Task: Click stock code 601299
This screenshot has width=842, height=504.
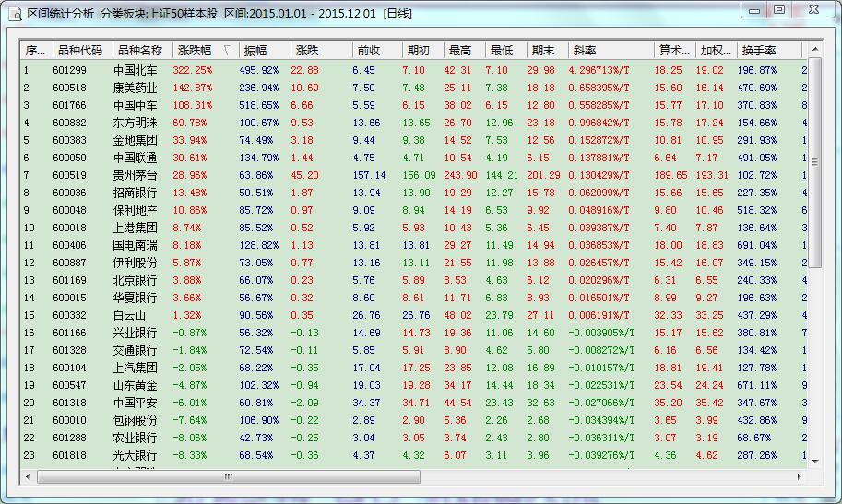Action: [69, 70]
